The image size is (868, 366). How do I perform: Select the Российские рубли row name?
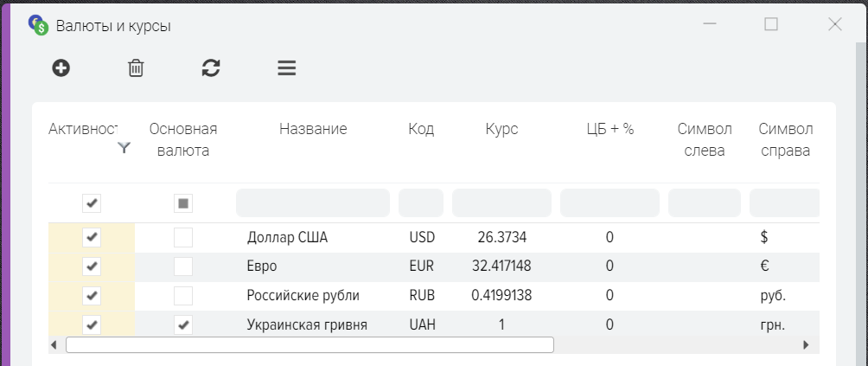click(x=303, y=296)
